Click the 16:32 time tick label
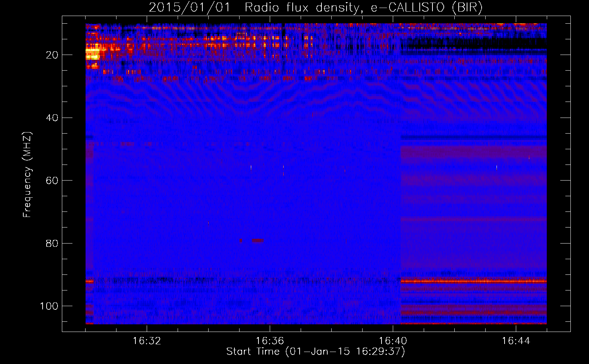This screenshot has width=589, height=364. point(147,341)
